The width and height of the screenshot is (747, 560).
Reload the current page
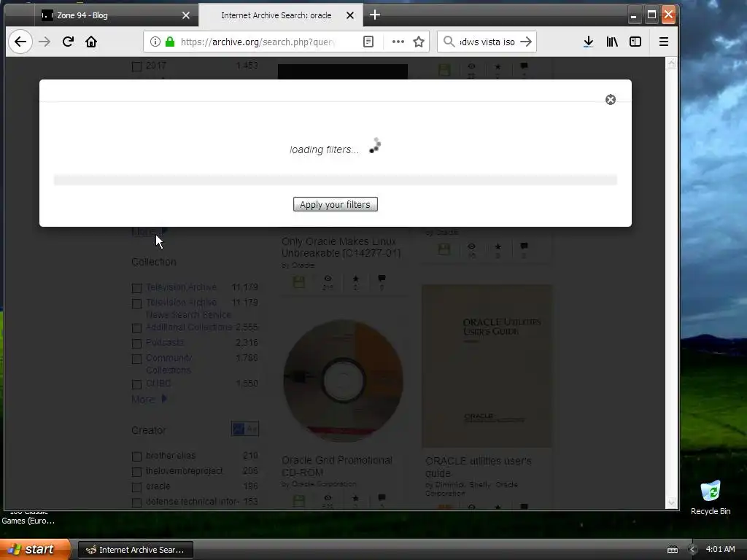(68, 42)
